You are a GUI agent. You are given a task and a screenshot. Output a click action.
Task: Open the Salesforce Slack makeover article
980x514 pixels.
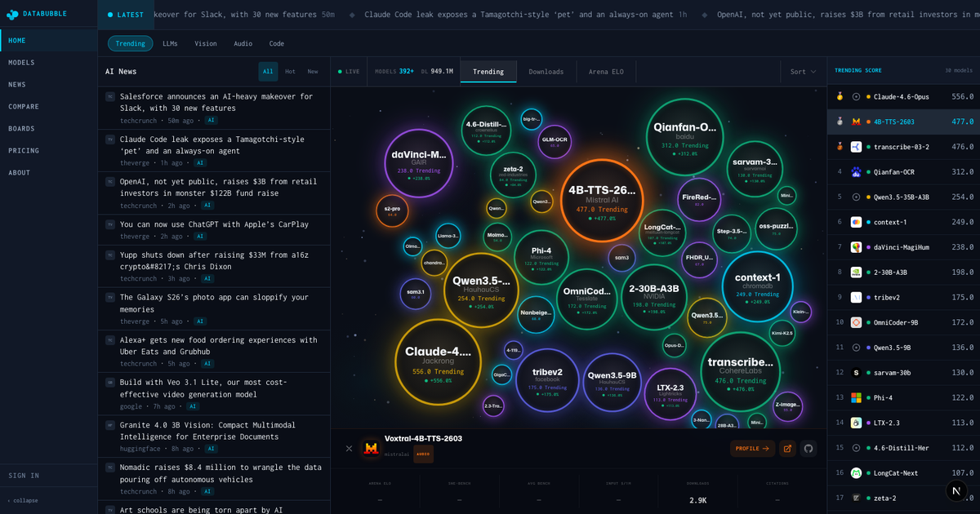[x=216, y=102]
